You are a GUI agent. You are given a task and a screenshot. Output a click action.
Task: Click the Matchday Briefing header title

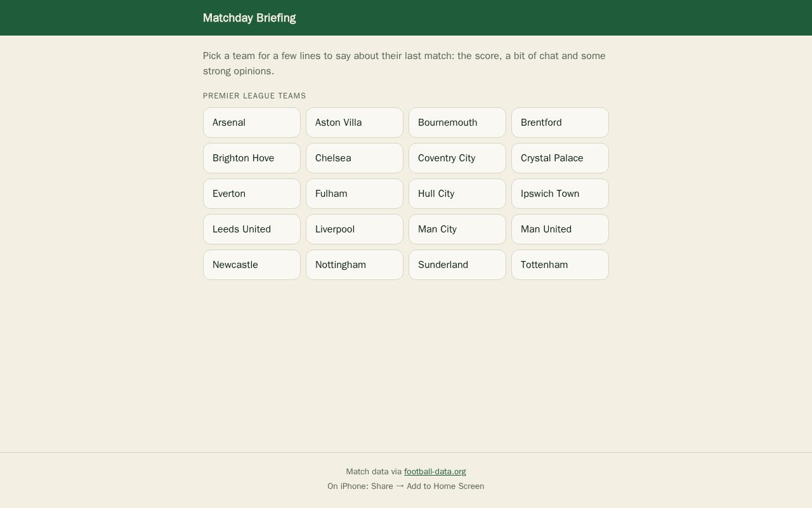point(249,18)
